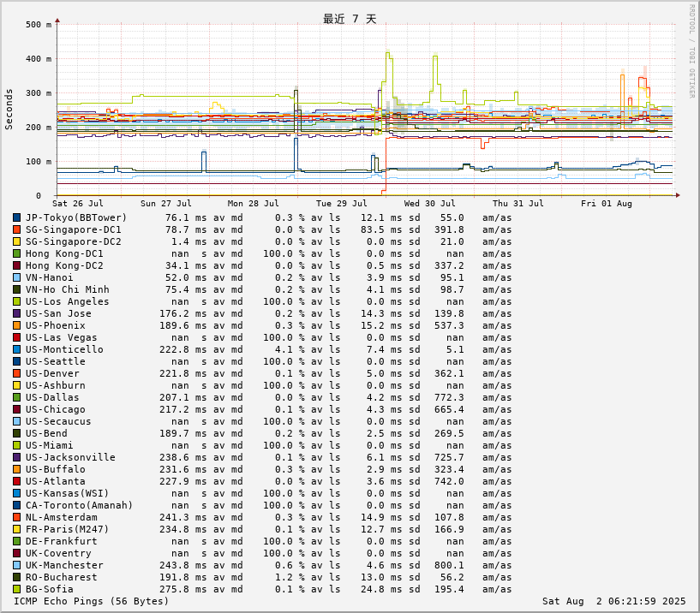Click the 'ICMP Echo Pings (56 Bytes)' footer text
Screen dimensions: 700x613
[x=91, y=601]
